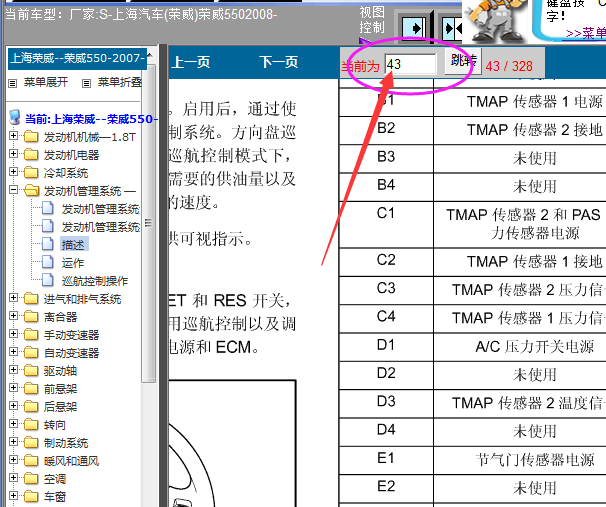Screen dimensions: 606x507
Task: Expand the 手动变速器 tree node
Action: pyautogui.click(x=14, y=333)
